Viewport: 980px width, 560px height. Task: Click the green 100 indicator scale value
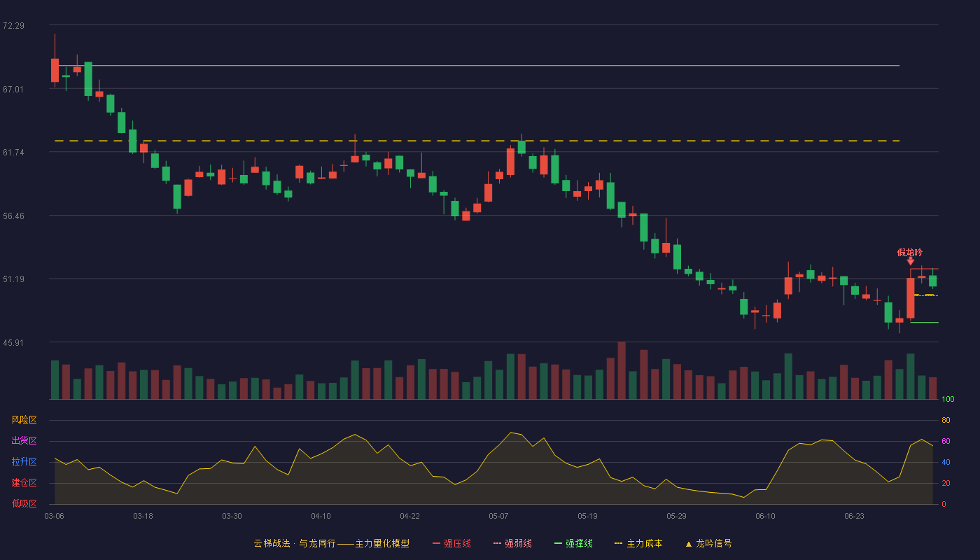[948, 399]
